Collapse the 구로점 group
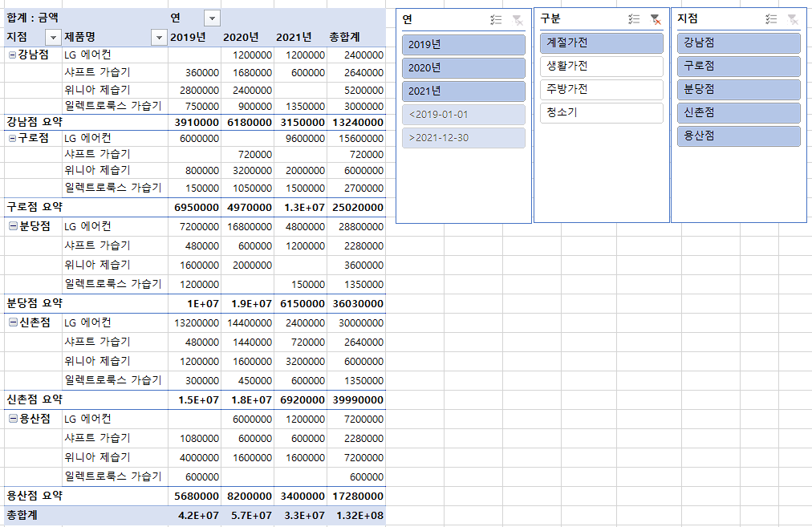The image size is (812, 527). point(12,138)
